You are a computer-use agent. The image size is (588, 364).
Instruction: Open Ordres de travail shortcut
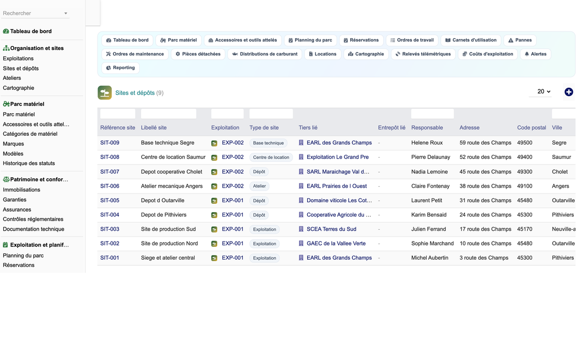coord(412,40)
